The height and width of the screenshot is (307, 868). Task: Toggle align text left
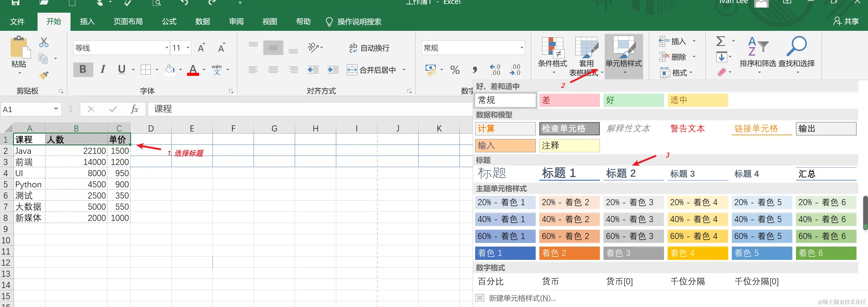point(253,69)
